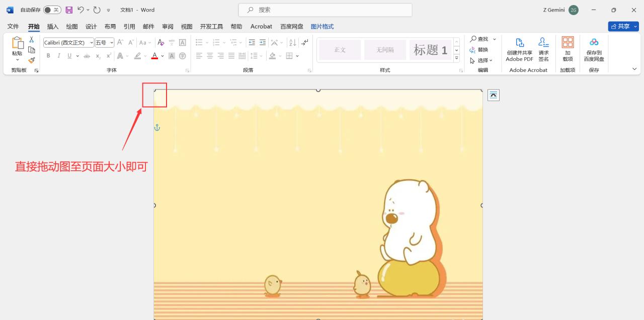644x320 pixels.
Task: Toggle character shading button
Action: coord(172,56)
